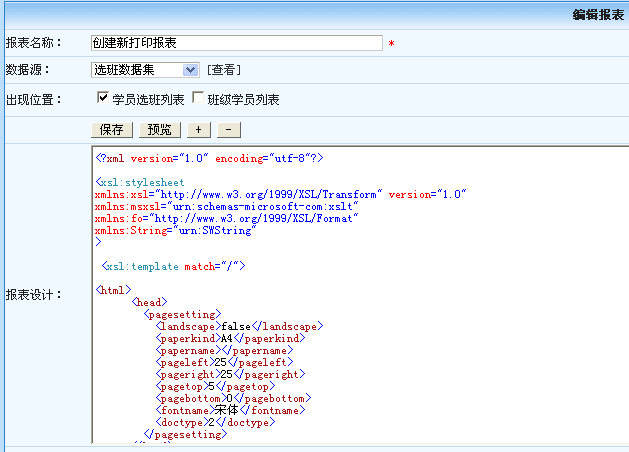Click the landscape false line in code
The height and width of the screenshot is (452, 629).
point(239,327)
